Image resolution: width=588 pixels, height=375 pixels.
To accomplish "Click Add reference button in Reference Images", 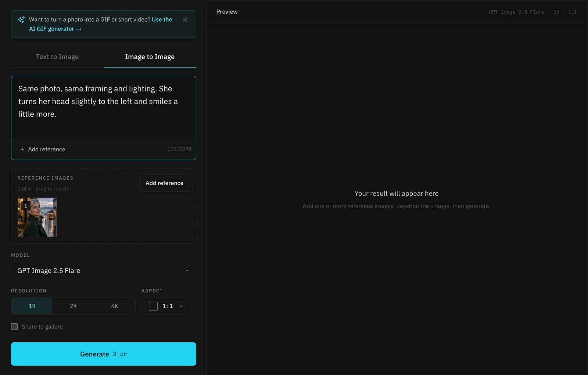I will [164, 183].
